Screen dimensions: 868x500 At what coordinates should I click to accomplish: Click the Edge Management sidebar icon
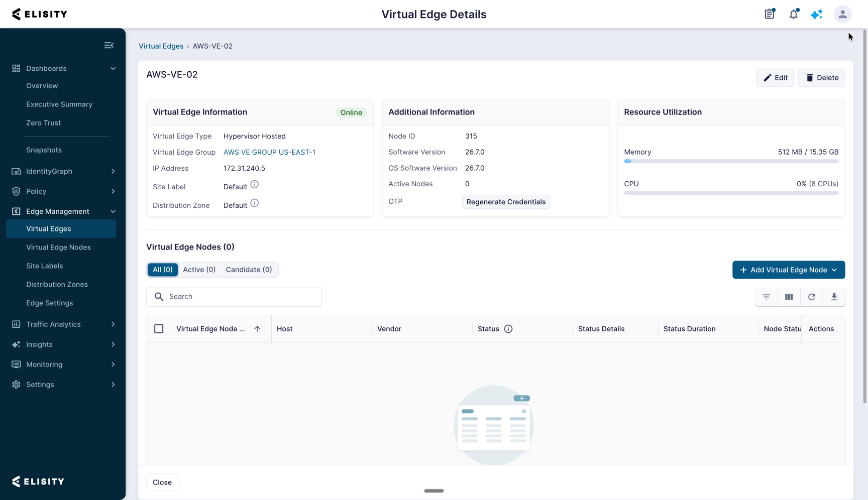click(x=16, y=211)
